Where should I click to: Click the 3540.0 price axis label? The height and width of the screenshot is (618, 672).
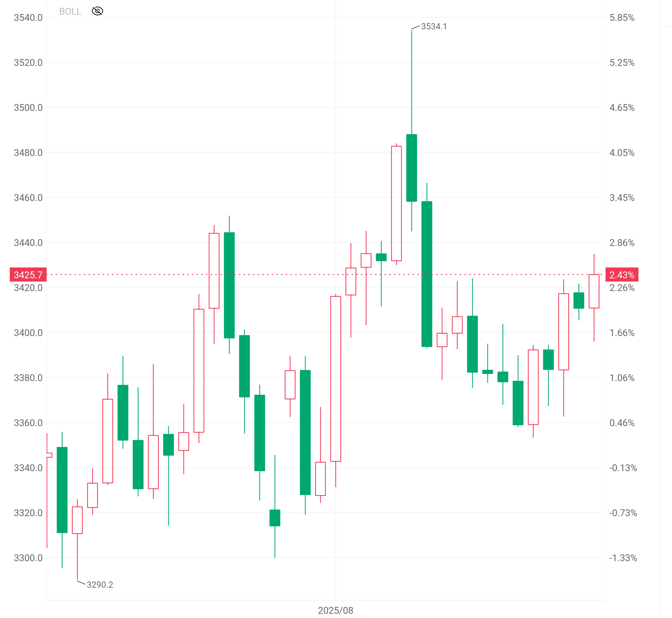point(28,18)
